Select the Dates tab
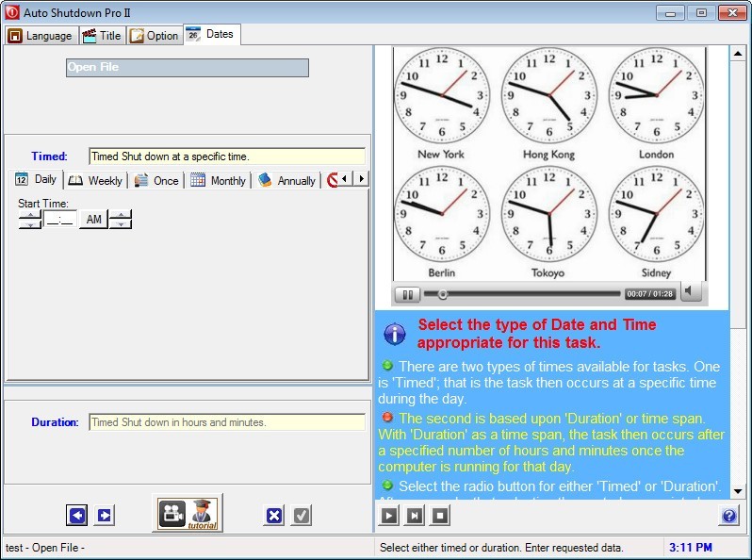This screenshot has width=752, height=560. pos(212,35)
